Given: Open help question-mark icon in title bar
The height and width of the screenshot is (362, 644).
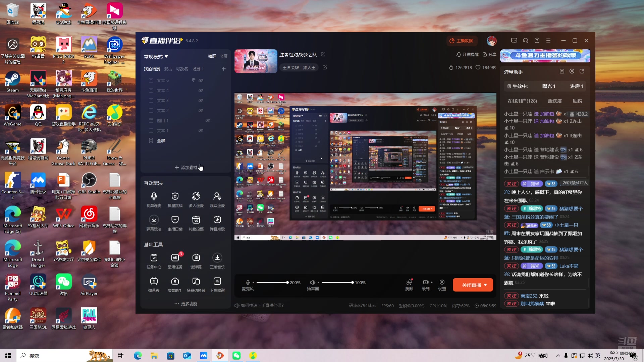Looking at the screenshot, I should point(537,41).
